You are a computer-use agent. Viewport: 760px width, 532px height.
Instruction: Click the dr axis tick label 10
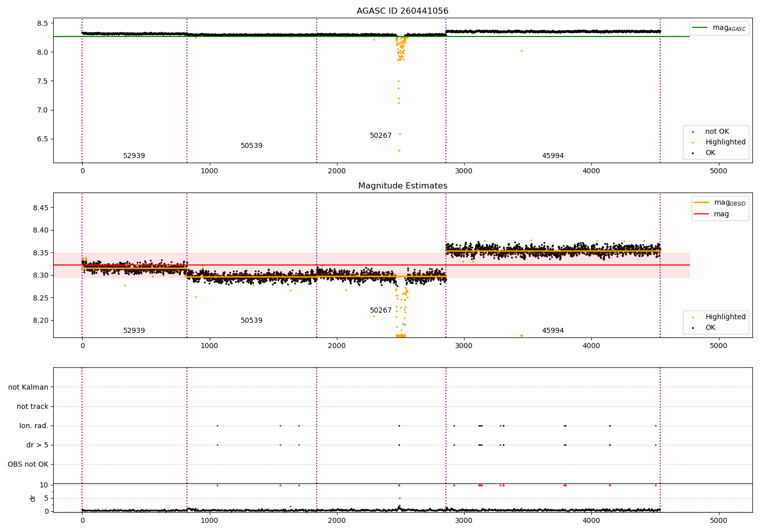(x=44, y=485)
